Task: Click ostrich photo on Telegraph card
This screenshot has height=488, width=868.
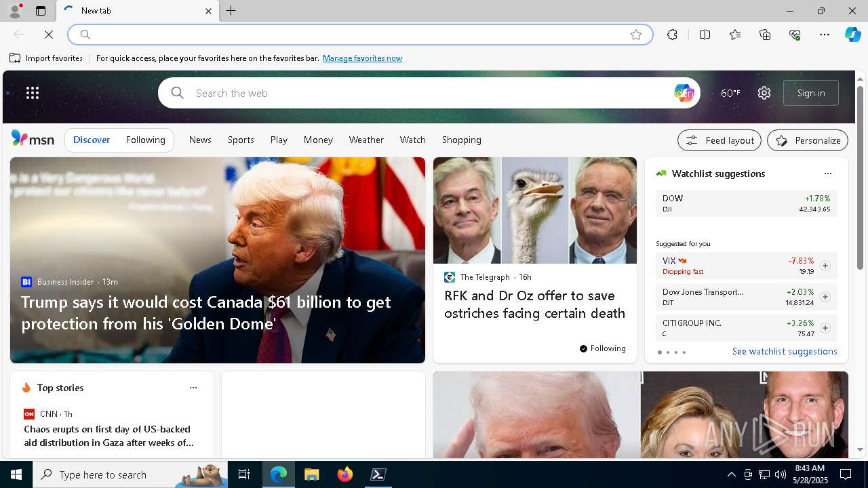Action: [x=534, y=210]
